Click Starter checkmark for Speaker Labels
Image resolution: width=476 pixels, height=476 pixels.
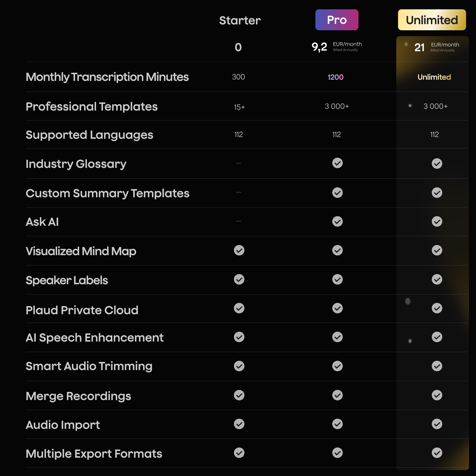coord(239,279)
